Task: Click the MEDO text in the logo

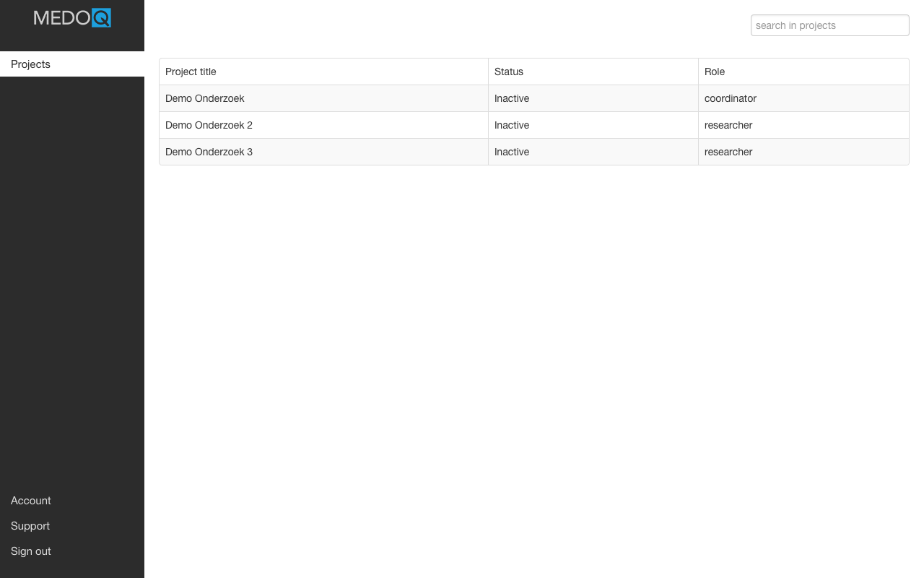Action: click(62, 18)
